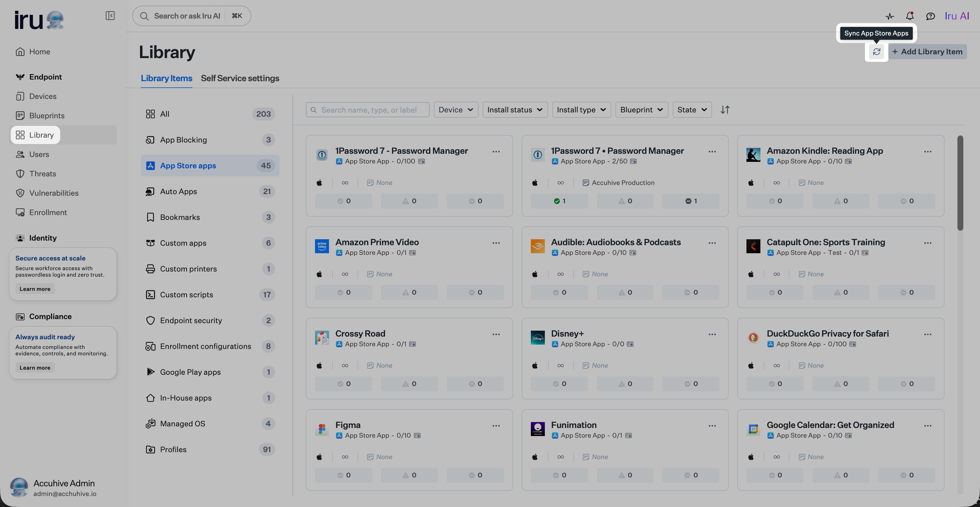Go to Home in sidebar

(40, 52)
